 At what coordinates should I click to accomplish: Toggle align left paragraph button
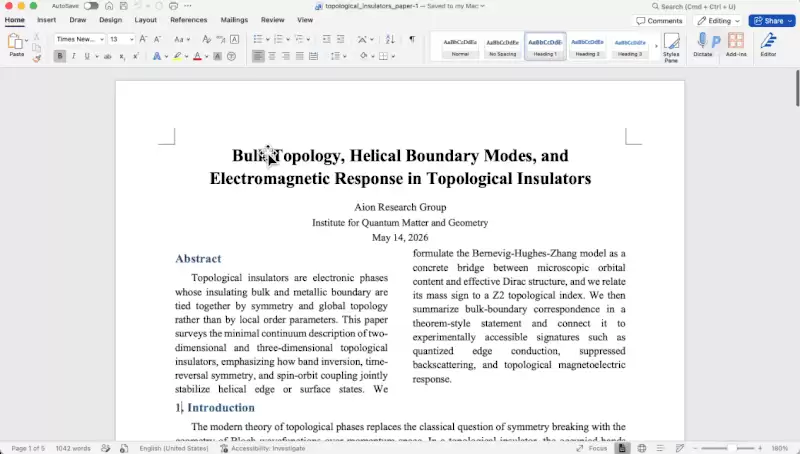pyautogui.click(x=258, y=57)
